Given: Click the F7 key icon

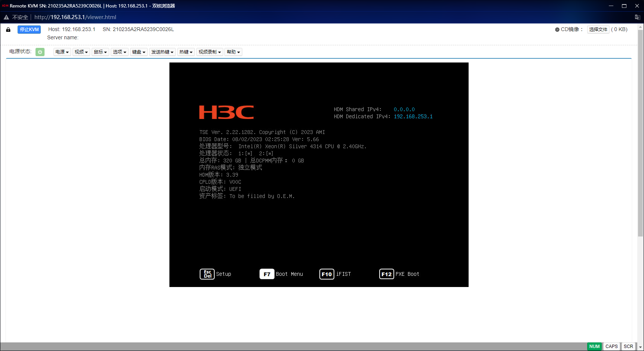Looking at the screenshot, I should 267,274.
